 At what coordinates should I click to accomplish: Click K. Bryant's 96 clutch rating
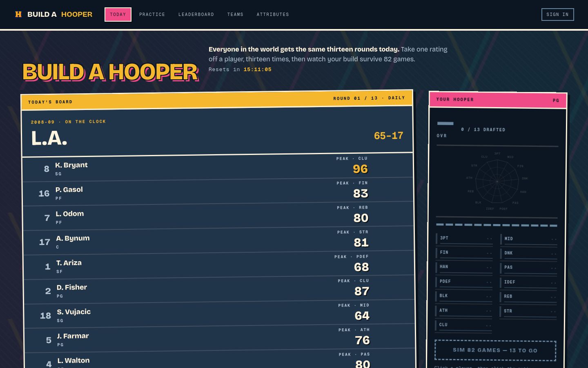pos(360,169)
